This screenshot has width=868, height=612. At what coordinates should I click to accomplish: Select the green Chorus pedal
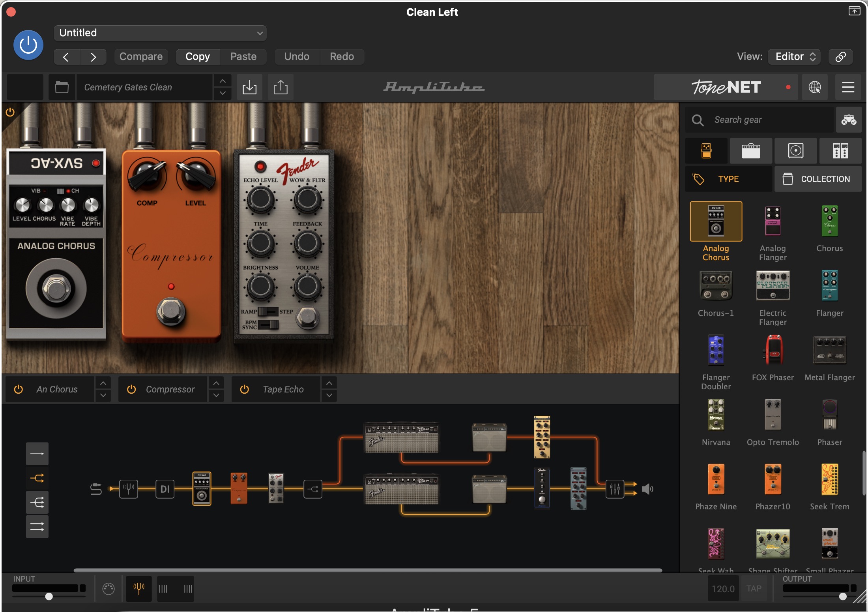(829, 221)
